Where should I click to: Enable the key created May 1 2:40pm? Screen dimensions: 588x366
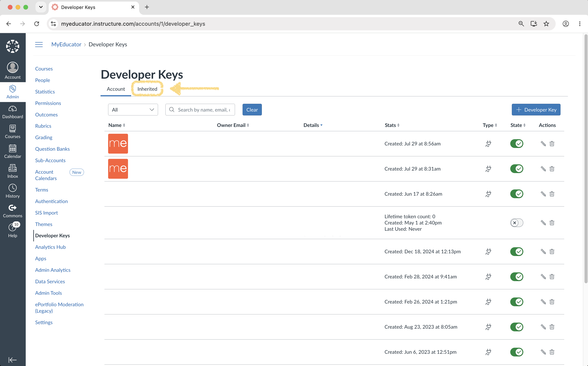point(516,223)
